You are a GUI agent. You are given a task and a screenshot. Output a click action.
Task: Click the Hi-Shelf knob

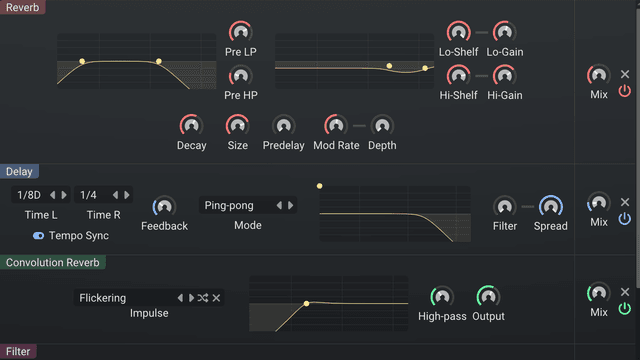coord(458,76)
